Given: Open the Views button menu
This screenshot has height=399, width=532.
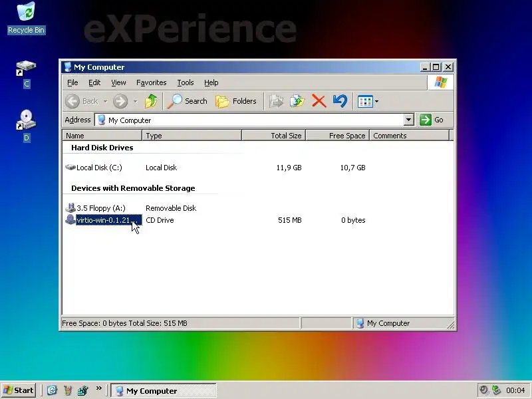Looking at the screenshot, I should pos(368,101).
